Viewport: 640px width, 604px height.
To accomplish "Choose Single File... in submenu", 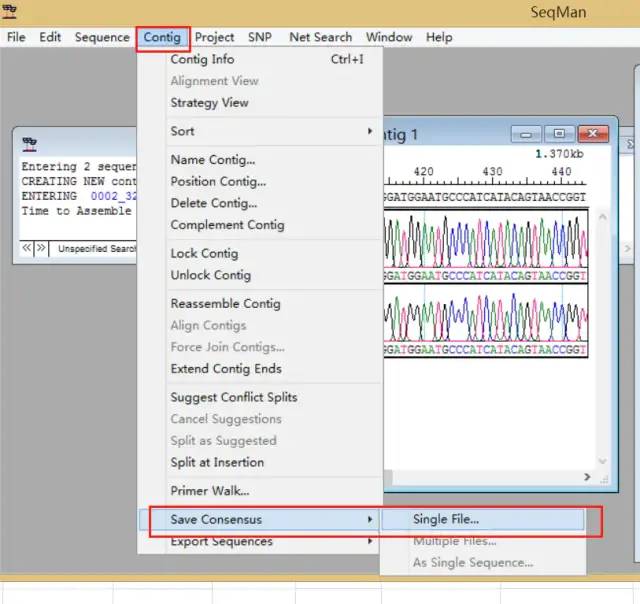I will [483, 519].
